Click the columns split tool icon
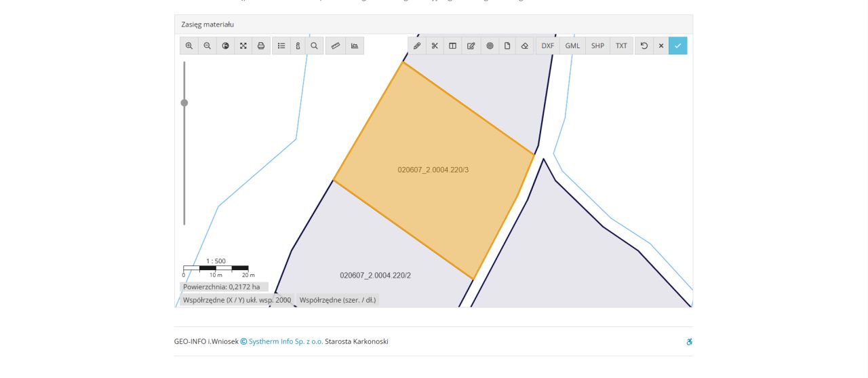Image resolution: width=868 pixels, height=378 pixels. point(453,45)
